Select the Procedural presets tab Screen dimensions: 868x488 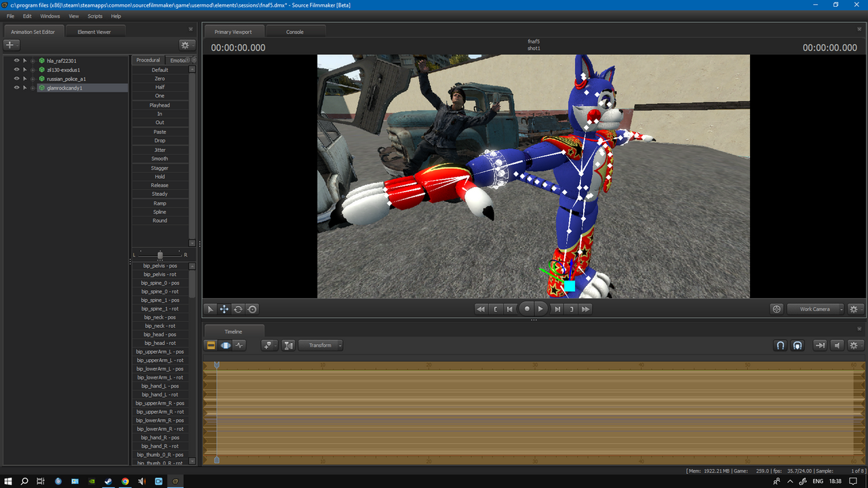pyautogui.click(x=148, y=60)
